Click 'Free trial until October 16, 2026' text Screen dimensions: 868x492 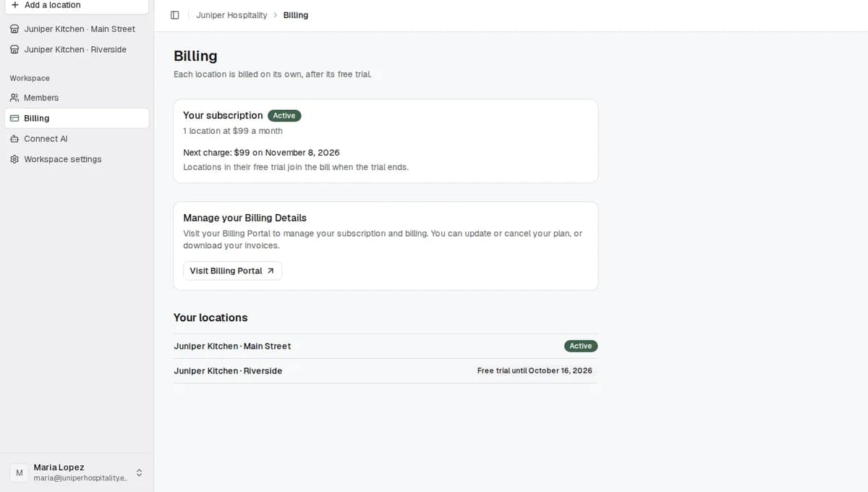pos(535,370)
